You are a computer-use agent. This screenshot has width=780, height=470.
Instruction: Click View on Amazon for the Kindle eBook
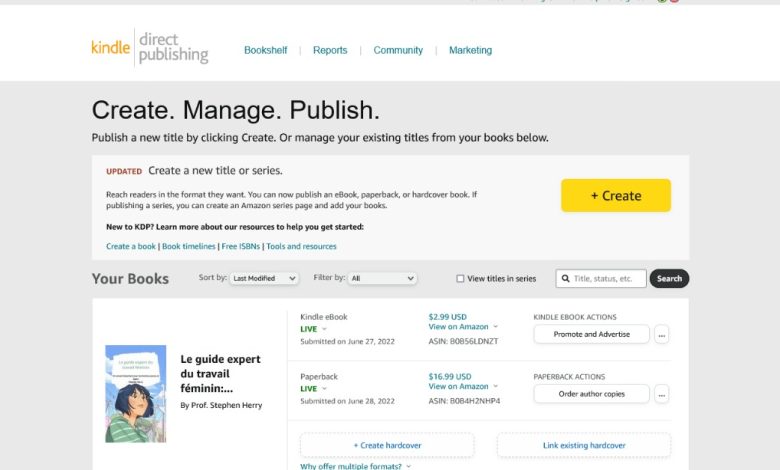458,327
